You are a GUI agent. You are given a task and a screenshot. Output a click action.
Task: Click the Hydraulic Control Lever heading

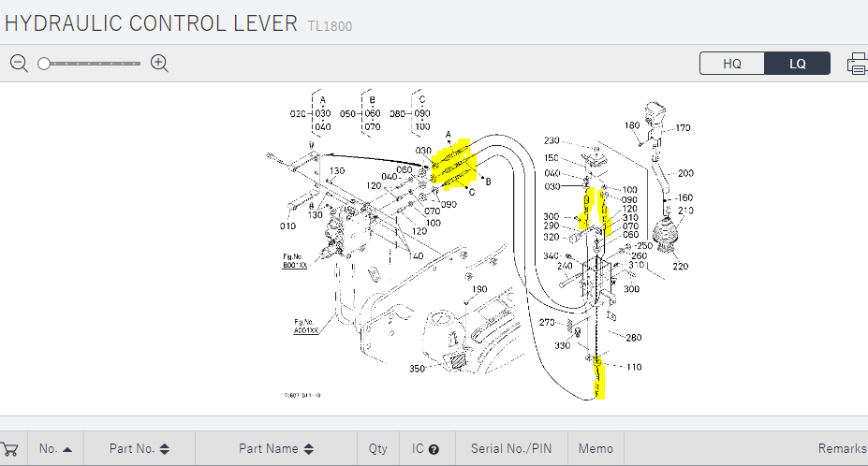(x=151, y=23)
